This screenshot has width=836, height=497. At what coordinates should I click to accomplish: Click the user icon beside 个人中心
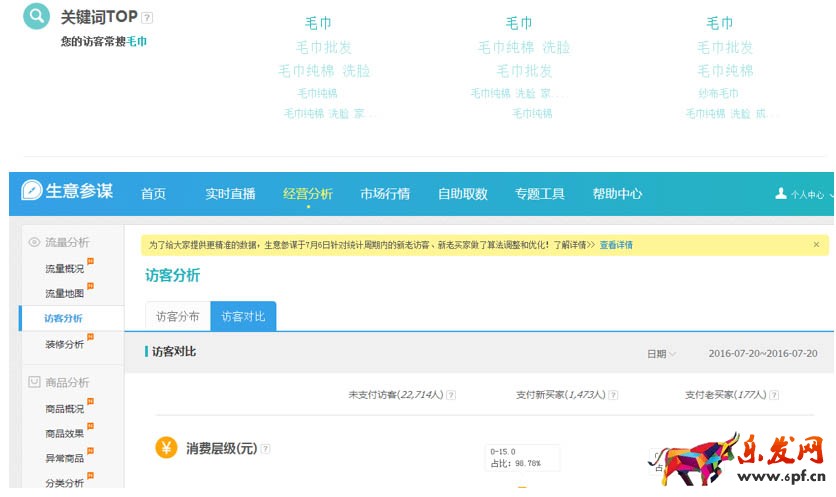[781, 194]
